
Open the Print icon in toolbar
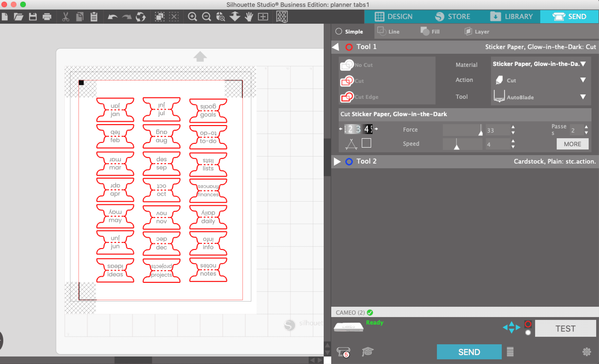pyautogui.click(x=47, y=17)
